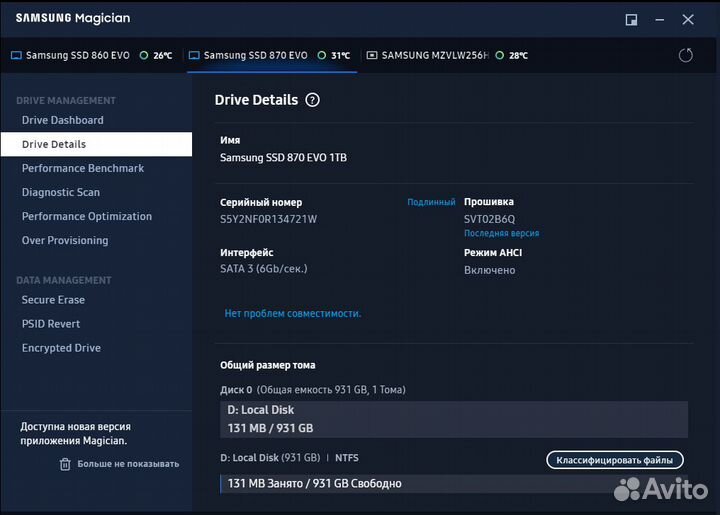Minimize the Samsung Magician window
The height and width of the screenshot is (515, 720).
[x=660, y=20]
